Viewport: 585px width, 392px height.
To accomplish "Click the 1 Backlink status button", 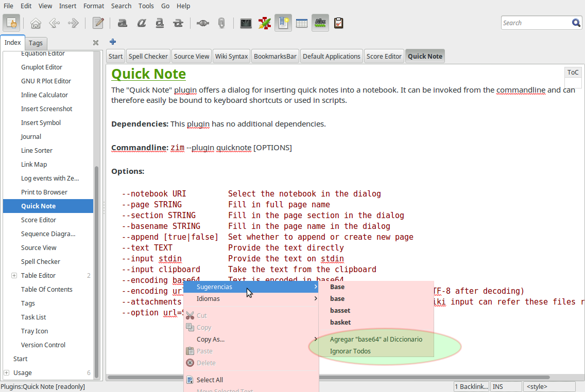I will coord(471,387).
